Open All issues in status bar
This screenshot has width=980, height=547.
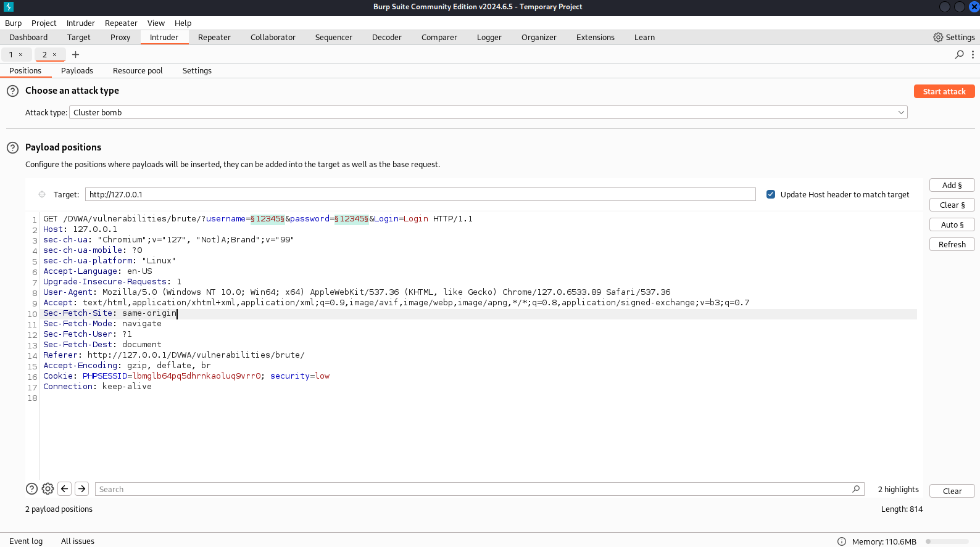pos(78,541)
